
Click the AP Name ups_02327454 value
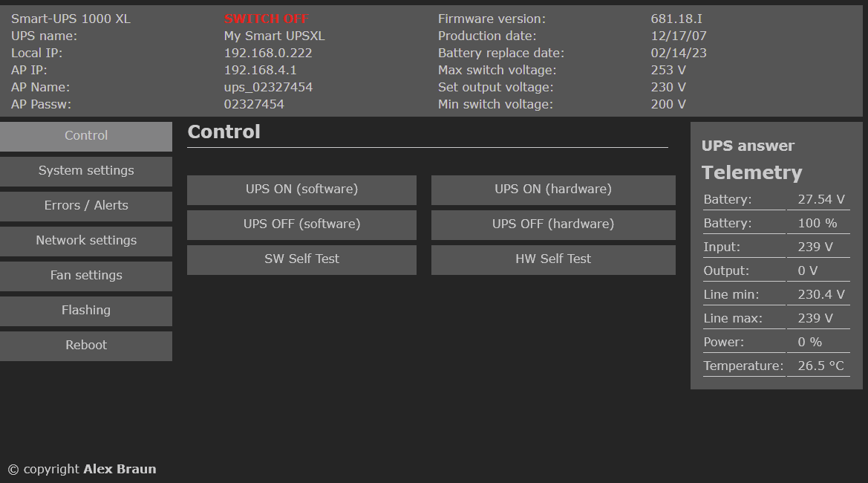(268, 87)
